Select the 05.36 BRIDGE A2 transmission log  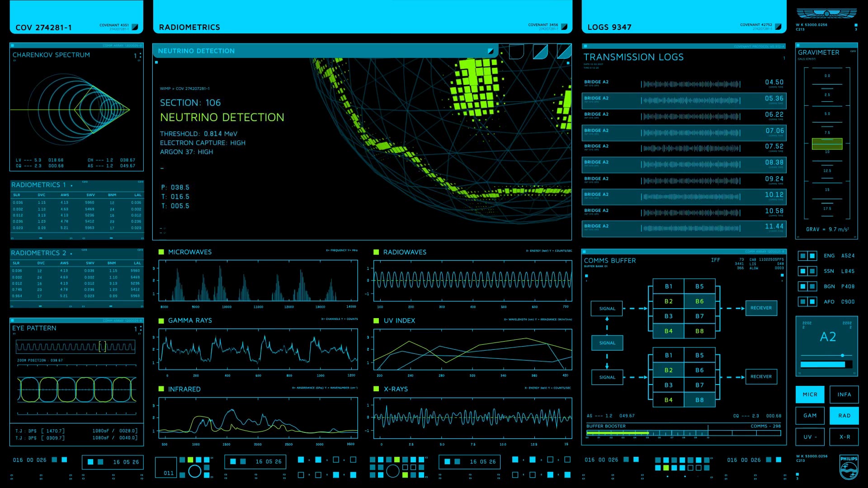[x=684, y=100]
